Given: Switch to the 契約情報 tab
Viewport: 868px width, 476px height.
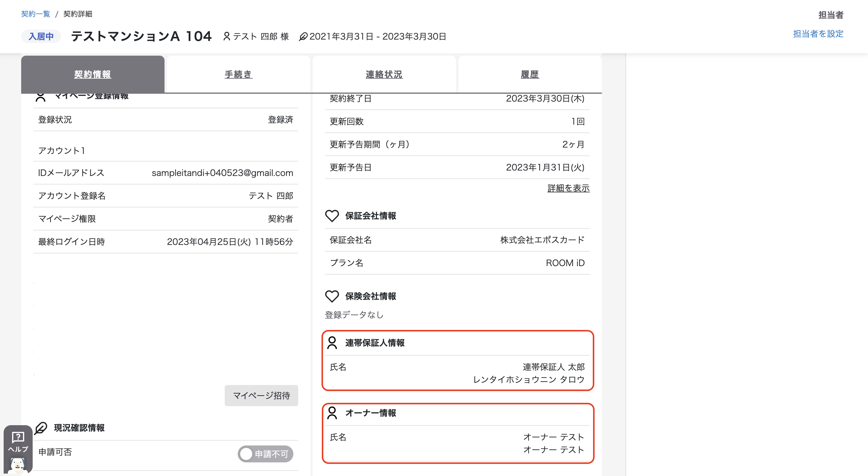Looking at the screenshot, I should click(93, 74).
